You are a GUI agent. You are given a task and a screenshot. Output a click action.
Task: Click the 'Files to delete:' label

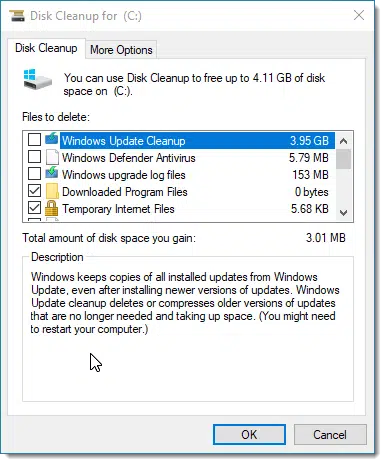point(56,117)
